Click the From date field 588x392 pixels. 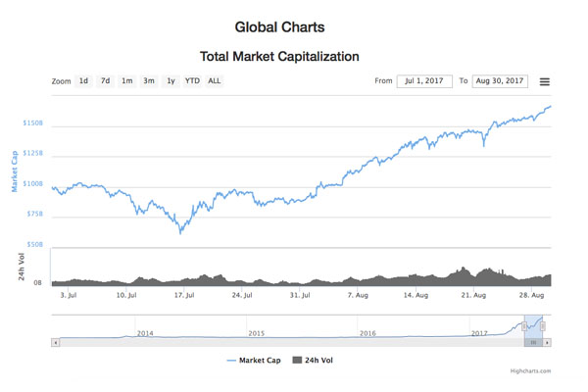(424, 80)
